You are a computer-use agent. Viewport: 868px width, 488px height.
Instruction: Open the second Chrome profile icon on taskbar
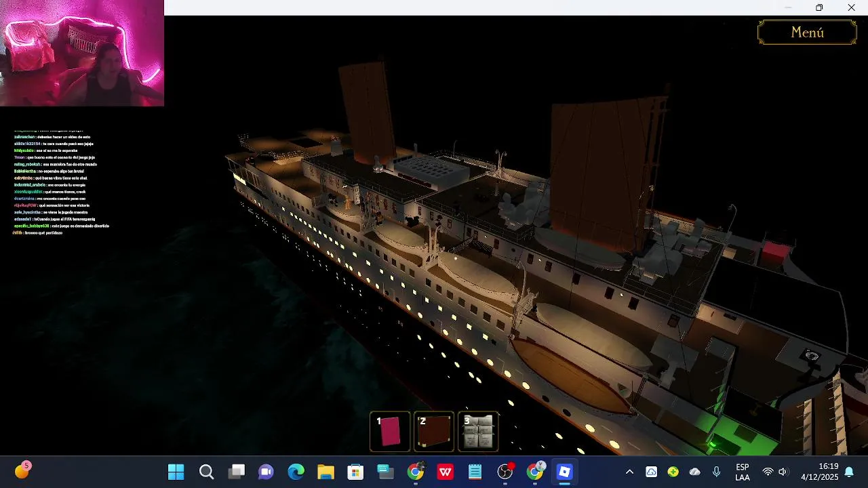pyautogui.click(x=534, y=472)
